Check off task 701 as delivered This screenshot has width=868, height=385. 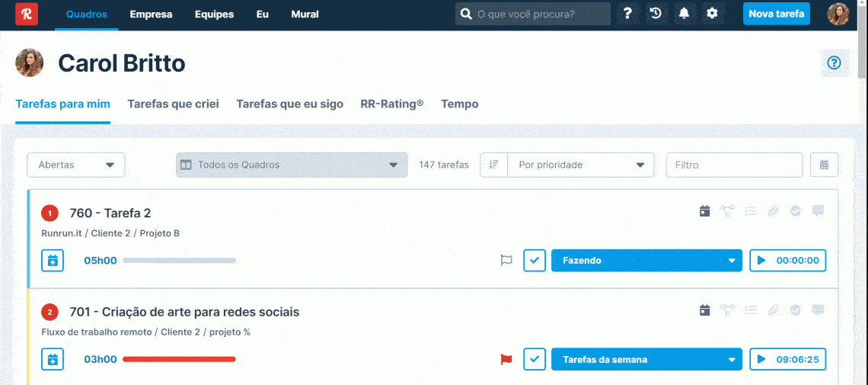pos(535,360)
